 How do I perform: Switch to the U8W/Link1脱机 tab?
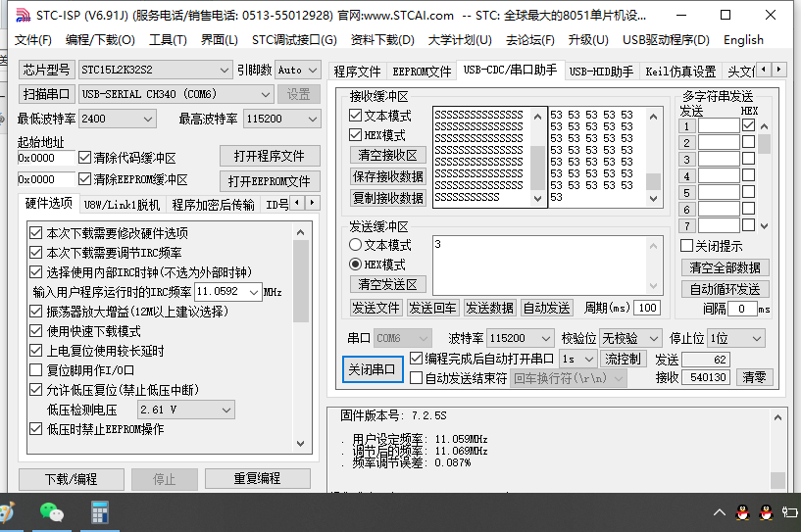pyautogui.click(x=123, y=205)
